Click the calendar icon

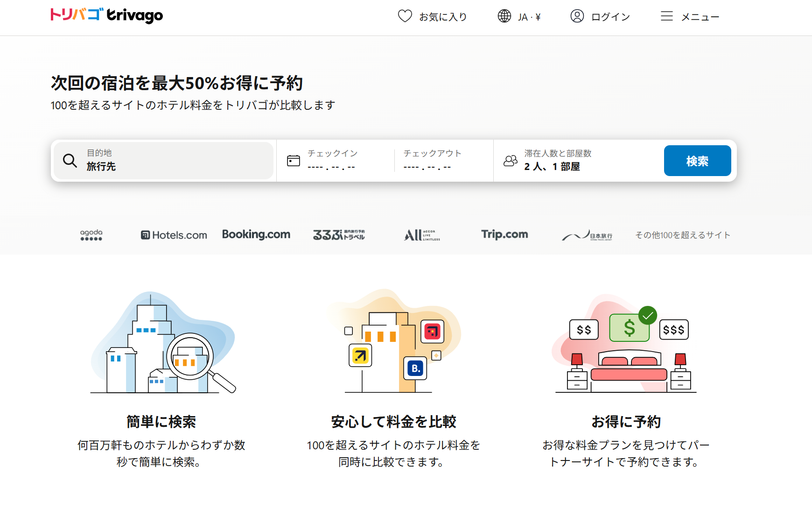[x=294, y=161]
